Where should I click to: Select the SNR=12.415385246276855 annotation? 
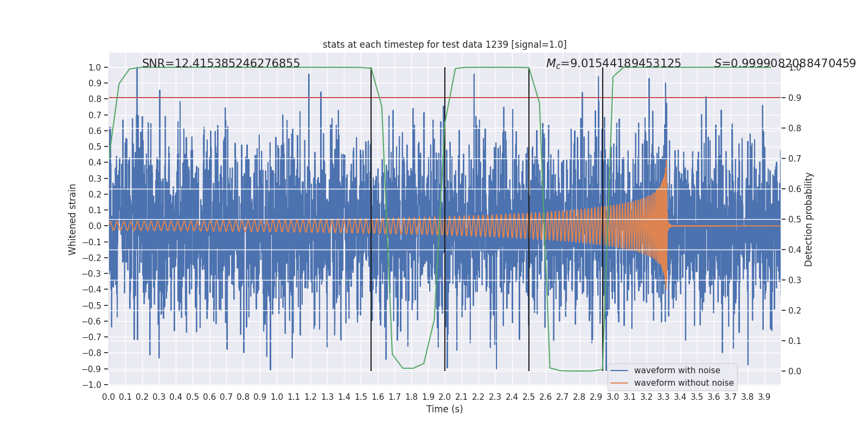221,63
